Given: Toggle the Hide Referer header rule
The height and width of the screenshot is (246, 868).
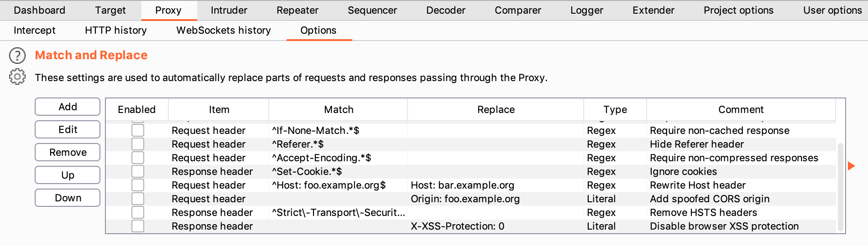Looking at the screenshot, I should 138,144.
